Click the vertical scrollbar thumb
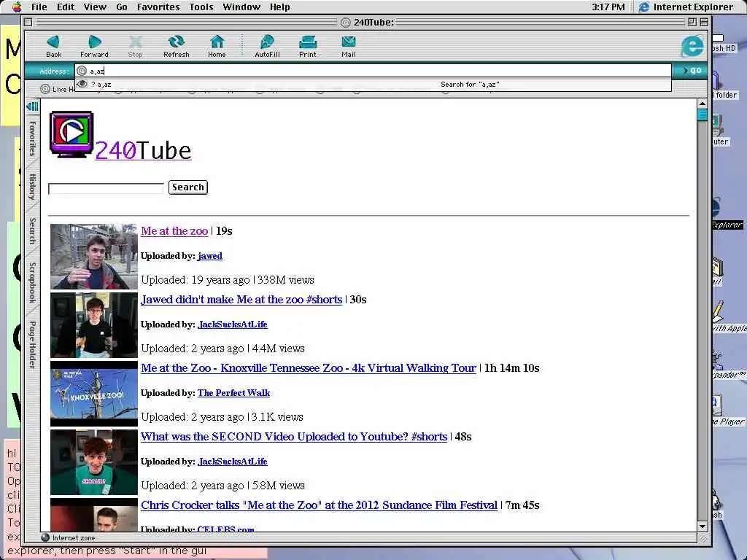 [703, 114]
